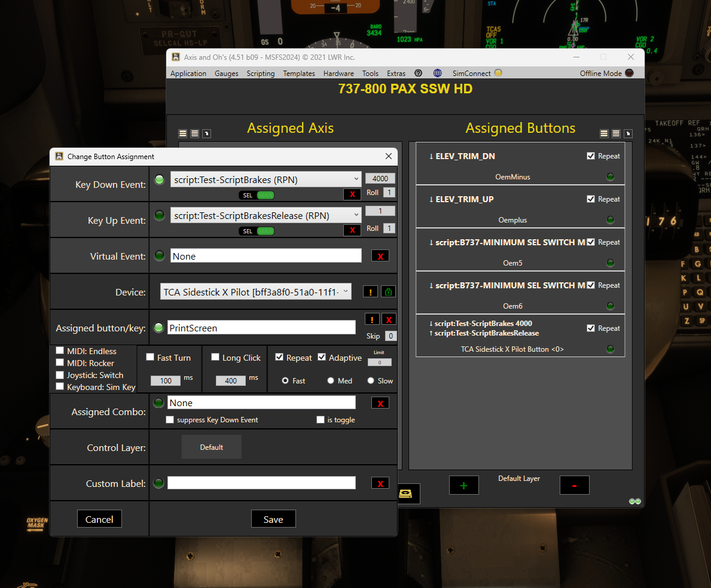Click the device warning exclamation icon

tap(371, 292)
